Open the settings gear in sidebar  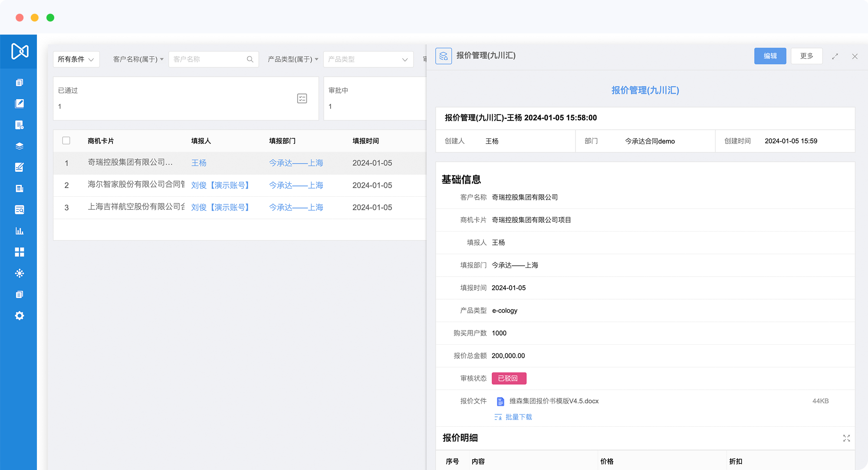19,316
